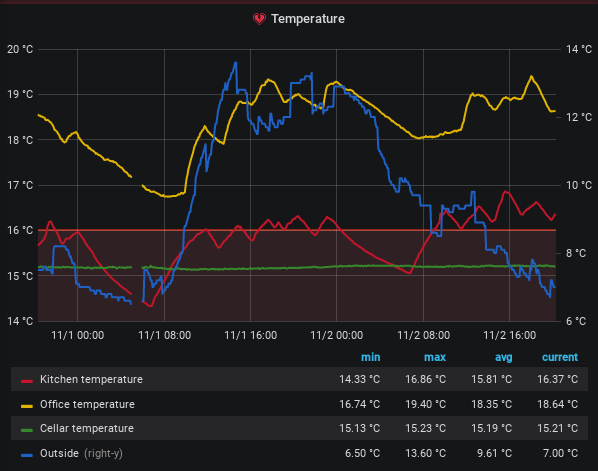Click the 15 °C left axis label
Image resolution: width=598 pixels, height=471 pixels.
click(20, 276)
